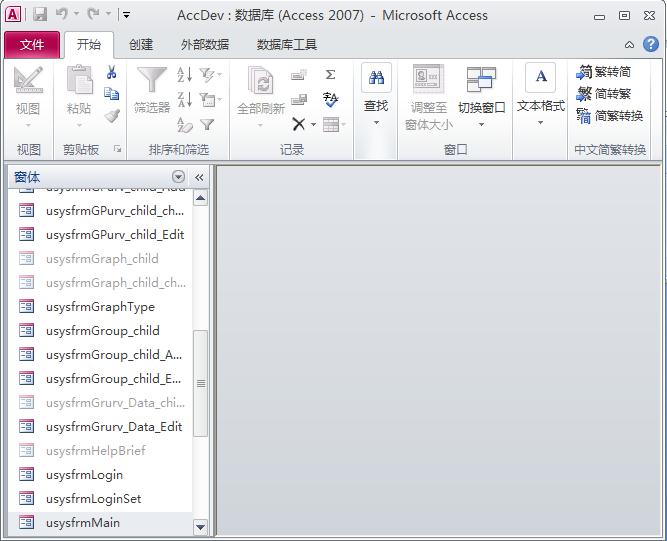Click the Remove Sort eraser icon

point(185,125)
